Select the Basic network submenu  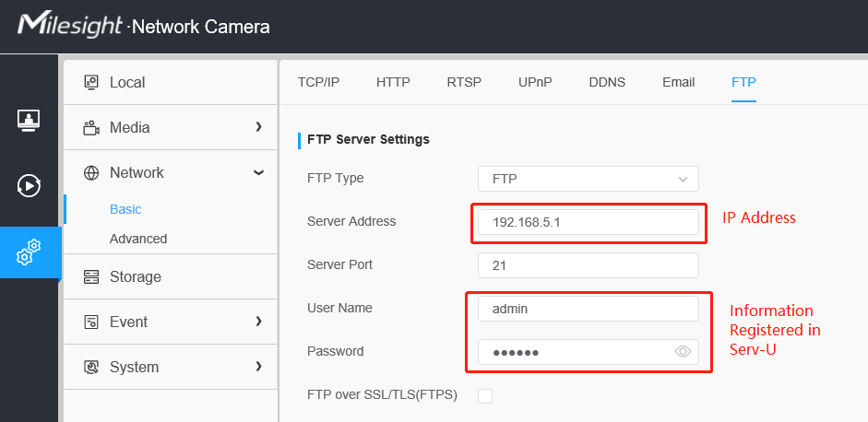(125, 209)
